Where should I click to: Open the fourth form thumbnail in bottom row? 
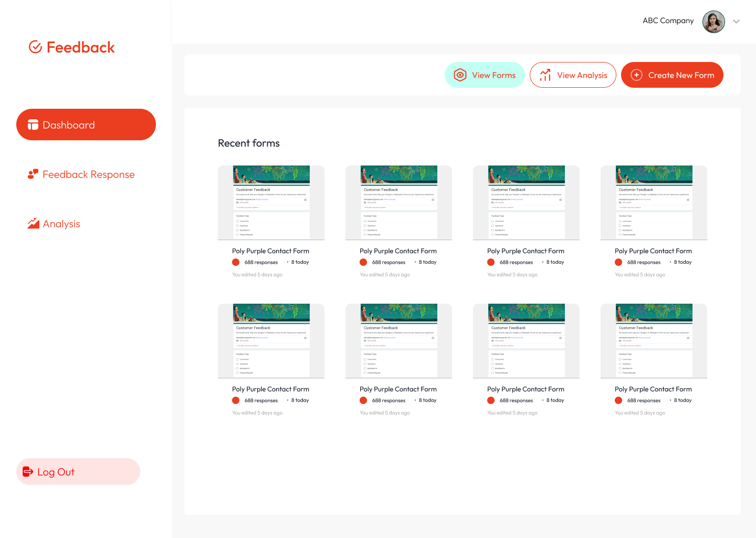(654, 341)
